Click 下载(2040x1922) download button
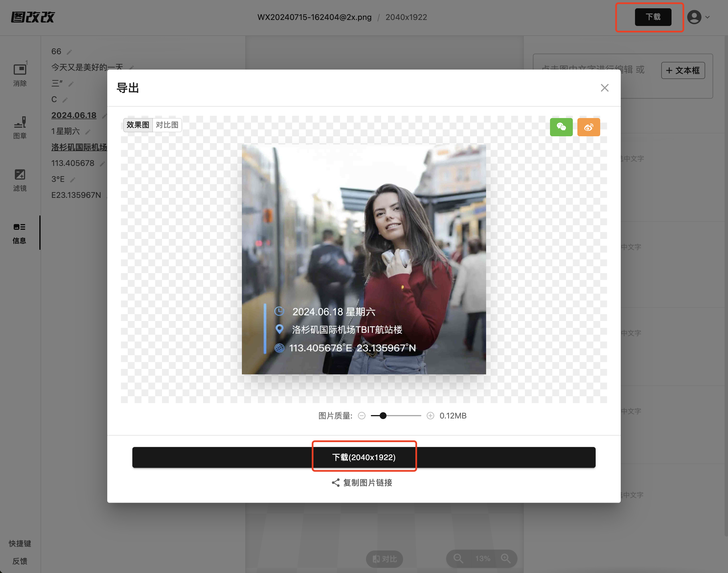 364,457
